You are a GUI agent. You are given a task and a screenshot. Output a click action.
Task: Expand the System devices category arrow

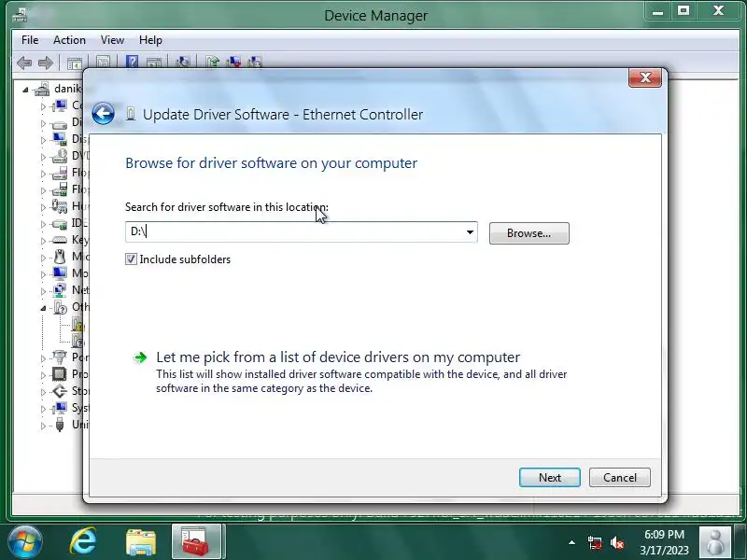pyautogui.click(x=43, y=409)
